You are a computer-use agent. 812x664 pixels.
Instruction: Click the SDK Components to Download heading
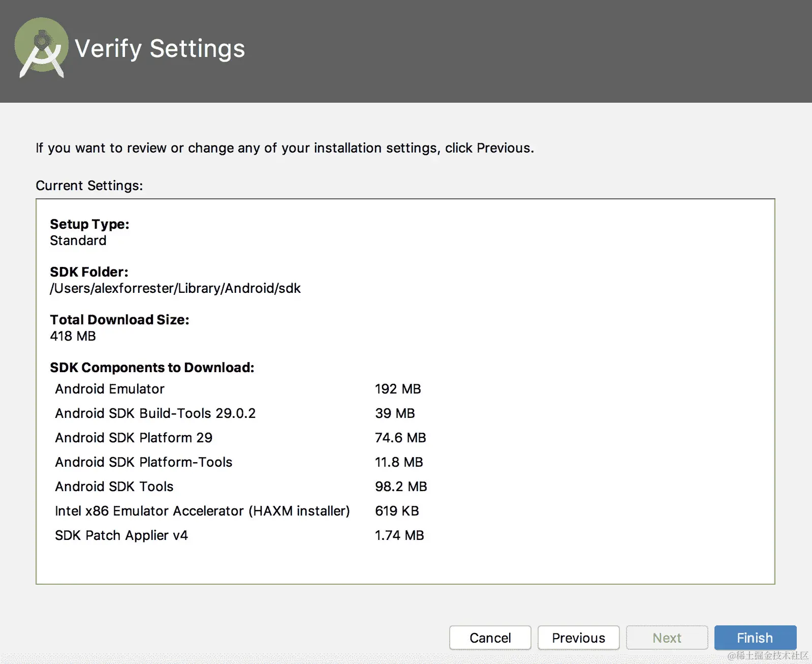(152, 368)
